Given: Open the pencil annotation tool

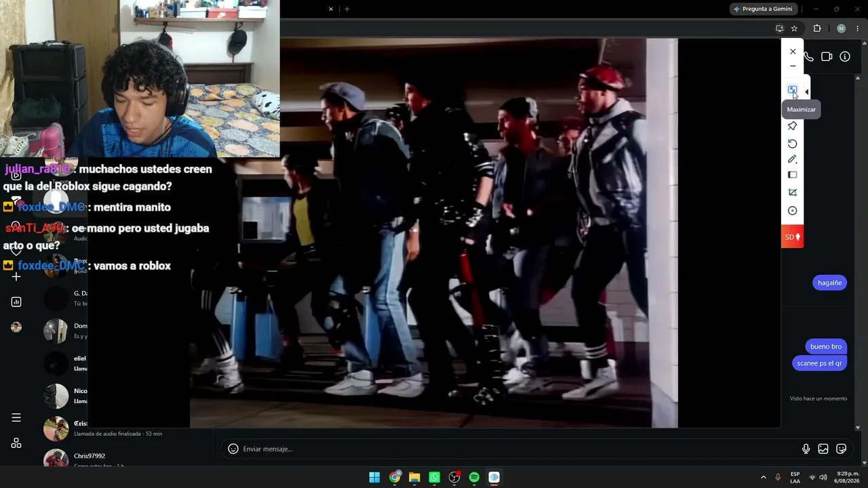Looking at the screenshot, I should click(792, 159).
